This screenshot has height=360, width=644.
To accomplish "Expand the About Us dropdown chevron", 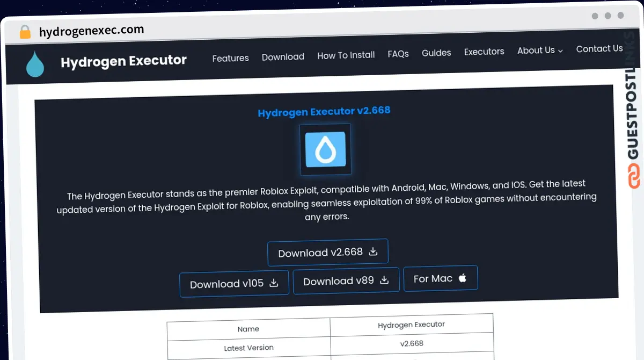I will 560,51.
